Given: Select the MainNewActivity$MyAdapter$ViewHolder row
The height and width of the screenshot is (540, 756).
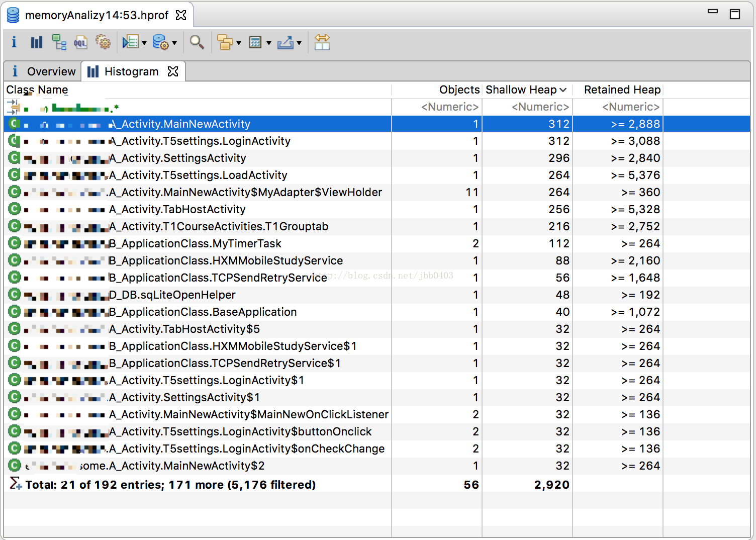Looking at the screenshot, I should tap(377, 193).
